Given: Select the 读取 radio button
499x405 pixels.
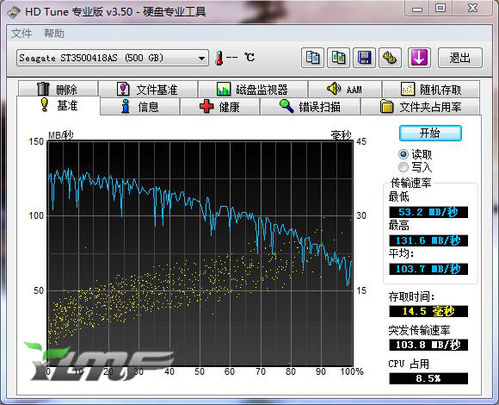Looking at the screenshot, I should [x=403, y=154].
